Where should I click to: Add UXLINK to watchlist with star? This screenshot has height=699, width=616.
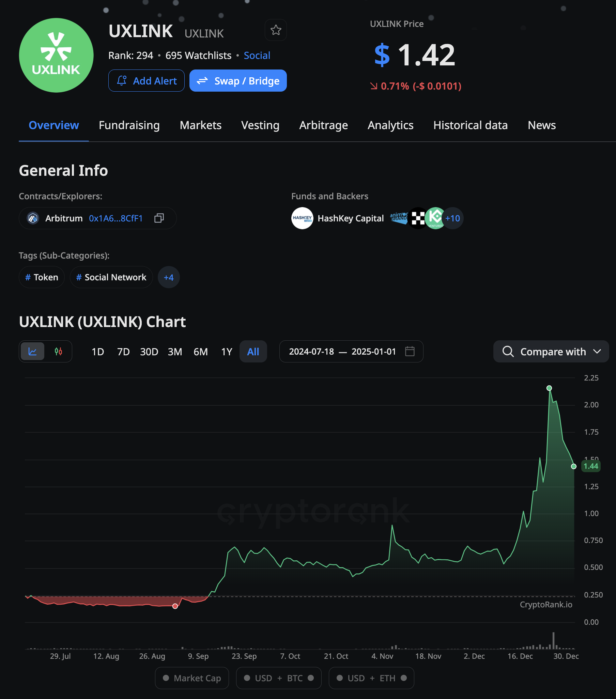point(276,30)
